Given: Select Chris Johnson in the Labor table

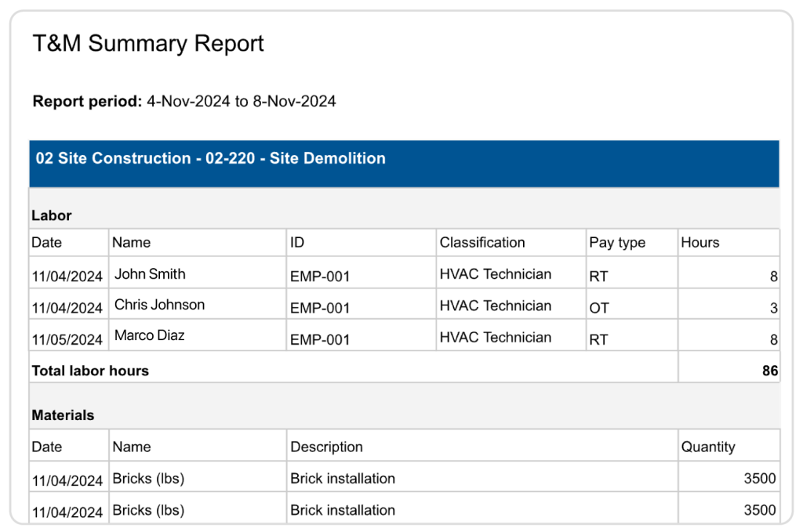Looking at the screenshot, I should (159, 305).
